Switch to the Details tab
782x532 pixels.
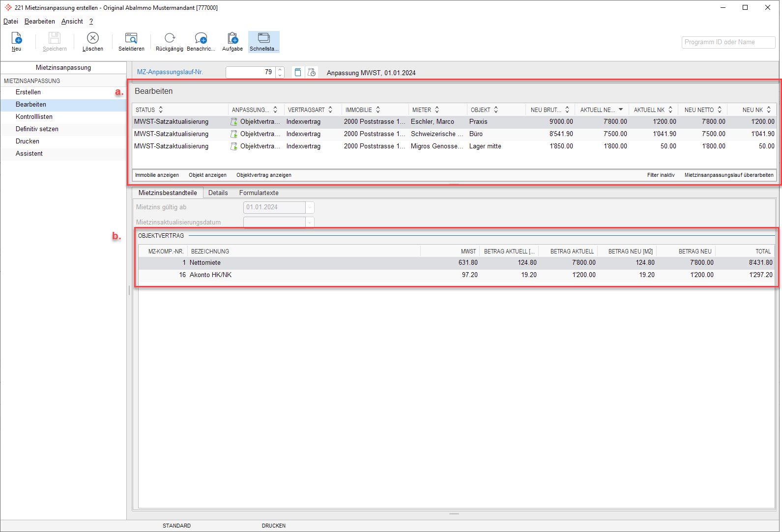[x=218, y=193]
